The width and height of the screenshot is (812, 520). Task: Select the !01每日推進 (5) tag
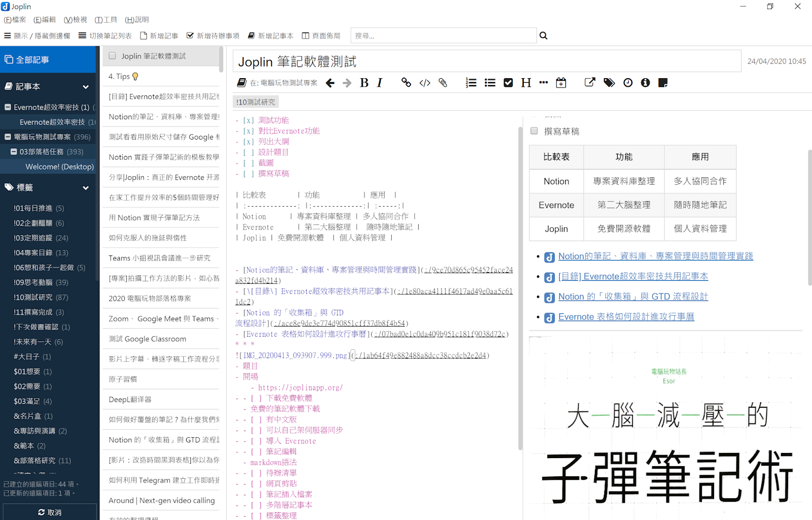(x=39, y=208)
